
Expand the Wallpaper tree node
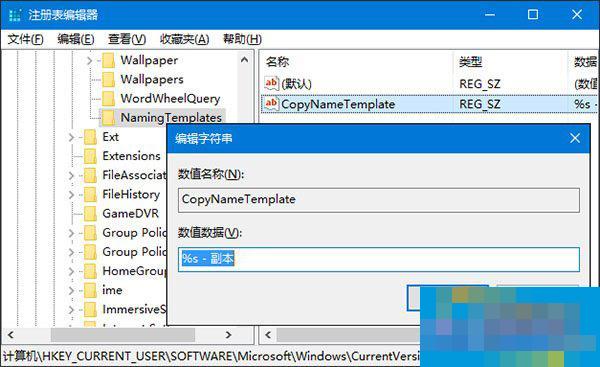pyautogui.click(x=89, y=60)
